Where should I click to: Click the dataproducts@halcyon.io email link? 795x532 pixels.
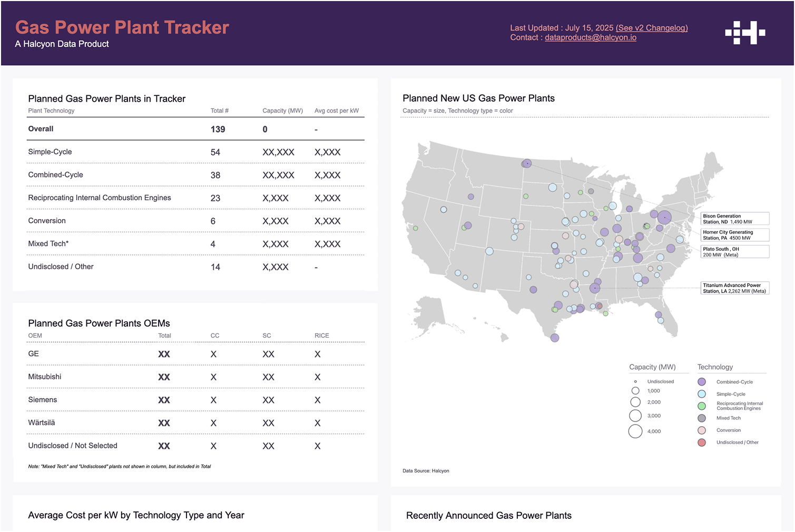(591, 37)
